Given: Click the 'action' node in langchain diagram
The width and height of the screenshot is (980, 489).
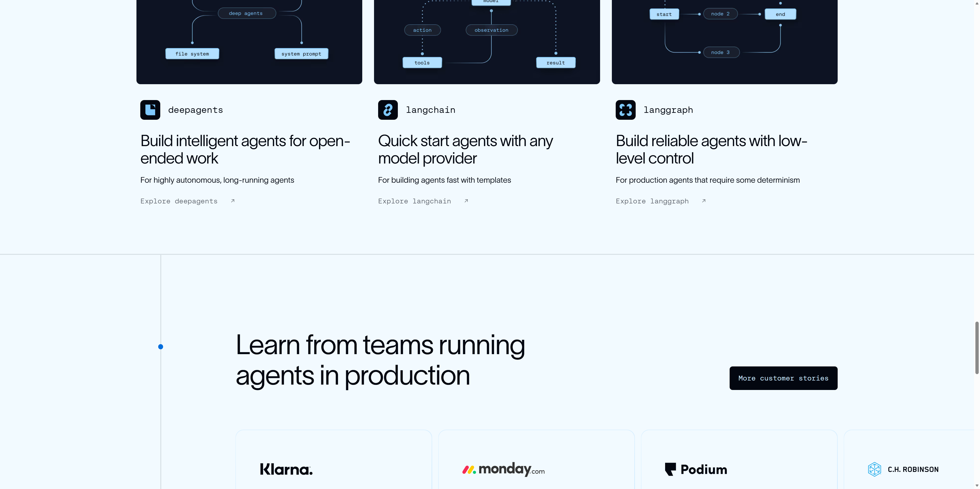Looking at the screenshot, I should (422, 30).
